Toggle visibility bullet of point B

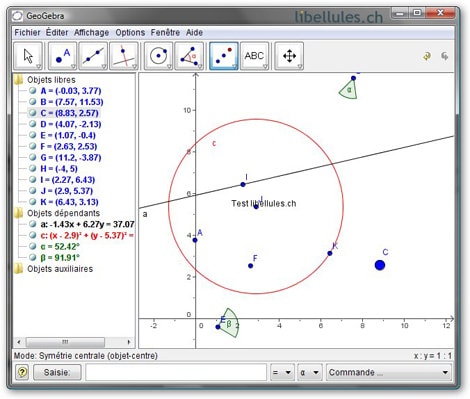point(32,101)
